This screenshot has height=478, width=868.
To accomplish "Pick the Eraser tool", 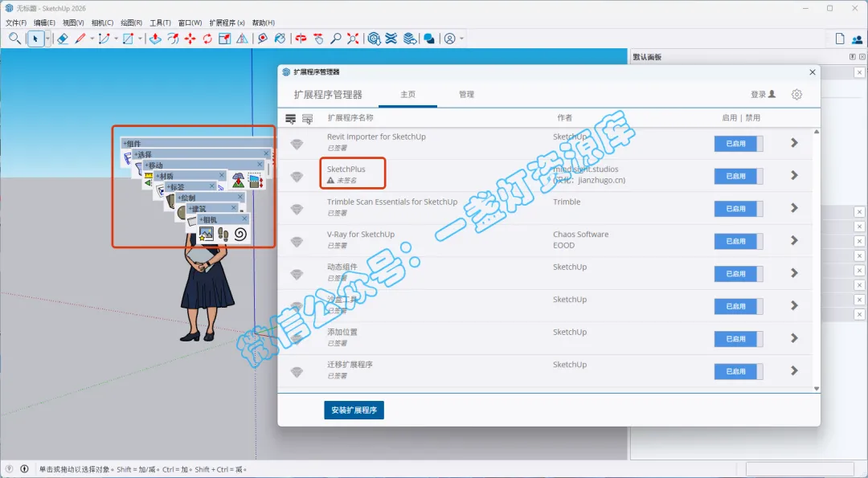I will pyautogui.click(x=63, y=39).
